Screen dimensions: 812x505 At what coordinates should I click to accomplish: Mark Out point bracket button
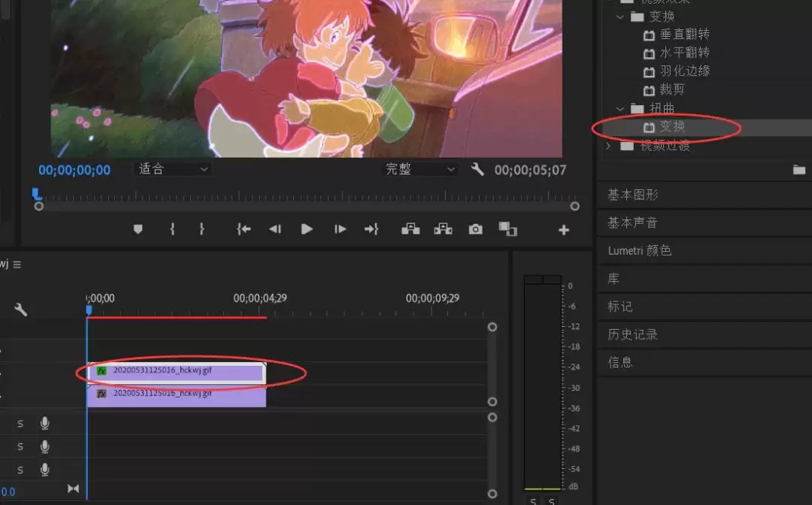coord(201,229)
